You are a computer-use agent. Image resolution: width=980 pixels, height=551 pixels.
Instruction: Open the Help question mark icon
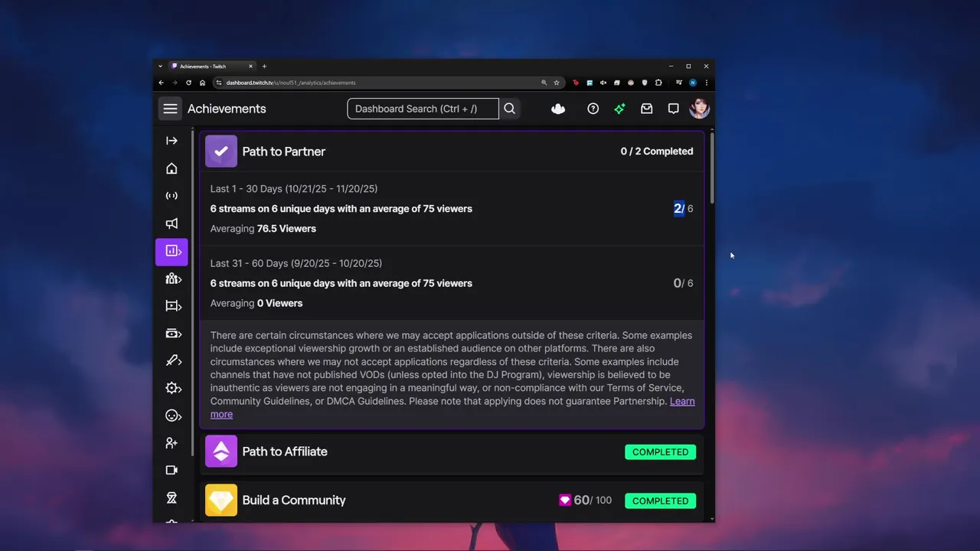(x=593, y=109)
